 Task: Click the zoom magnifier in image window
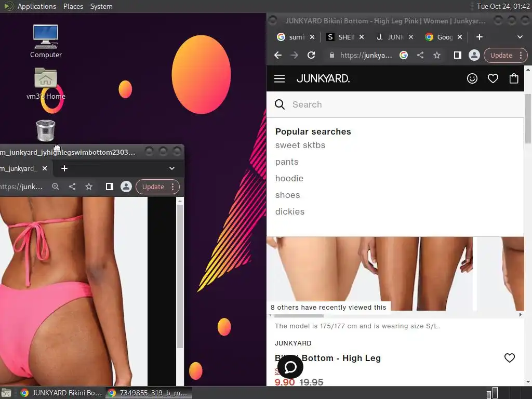[x=55, y=187]
